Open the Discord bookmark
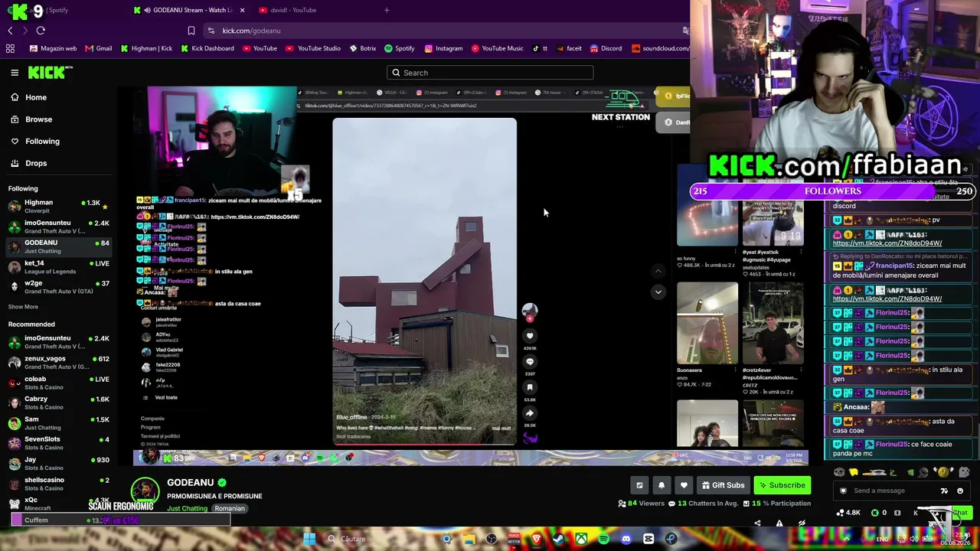 pos(606,48)
